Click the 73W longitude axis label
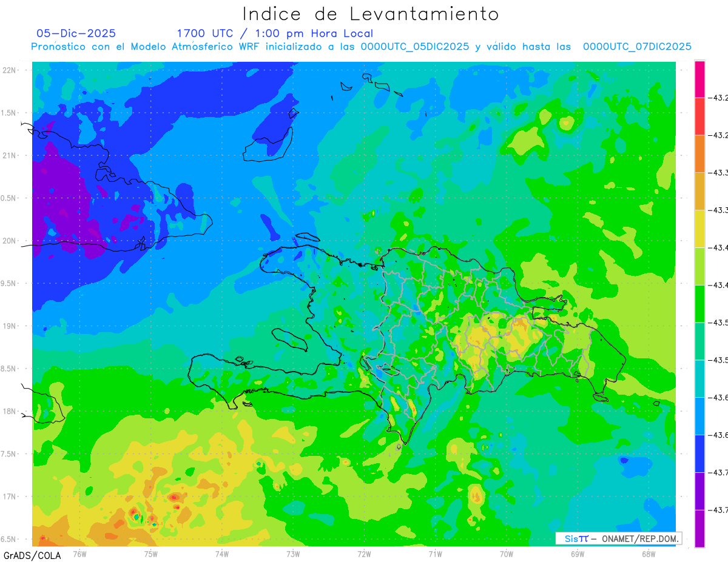728x562 pixels. click(x=293, y=554)
